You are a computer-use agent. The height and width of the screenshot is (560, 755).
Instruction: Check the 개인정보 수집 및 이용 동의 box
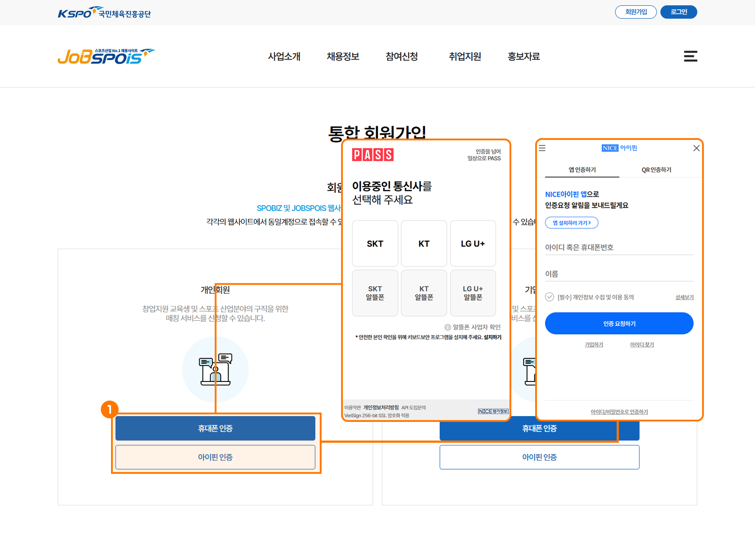coord(549,297)
